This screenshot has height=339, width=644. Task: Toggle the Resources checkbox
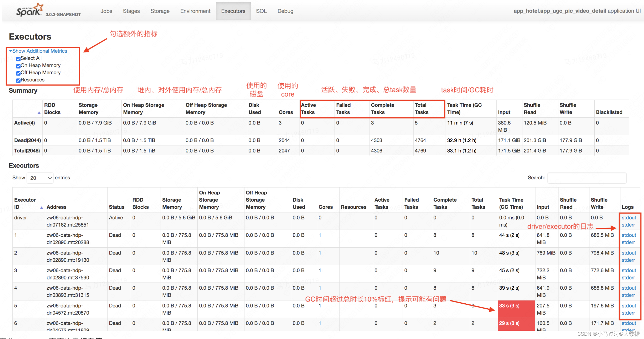pyautogui.click(x=18, y=80)
